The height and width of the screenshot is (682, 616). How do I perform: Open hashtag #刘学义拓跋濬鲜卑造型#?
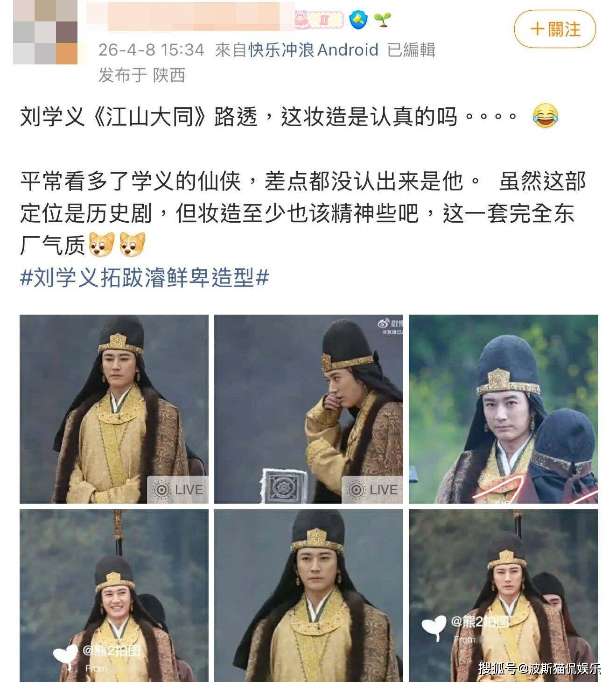pos(145,278)
